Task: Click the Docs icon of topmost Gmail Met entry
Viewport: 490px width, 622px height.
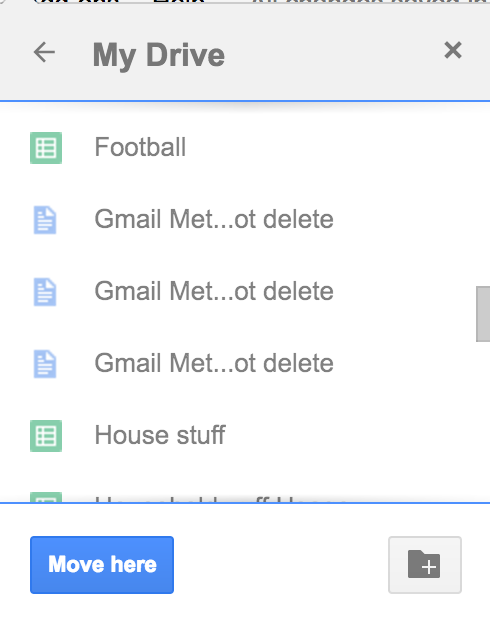Action: pos(45,220)
